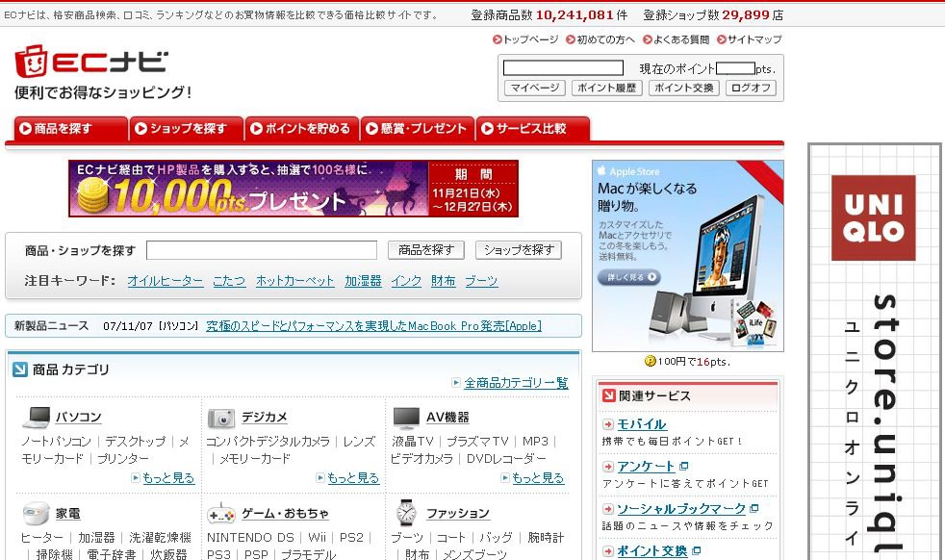Open the デジカメ camera category icon
Screen dimensions: 945x560
pos(221,418)
